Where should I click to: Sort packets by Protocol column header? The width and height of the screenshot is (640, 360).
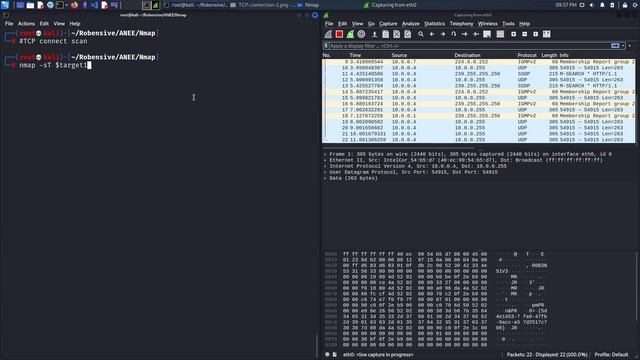pos(527,55)
